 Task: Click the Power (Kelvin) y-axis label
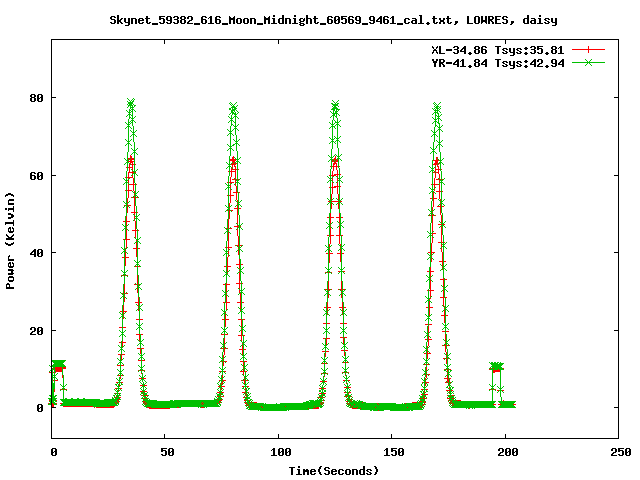(x=10, y=241)
